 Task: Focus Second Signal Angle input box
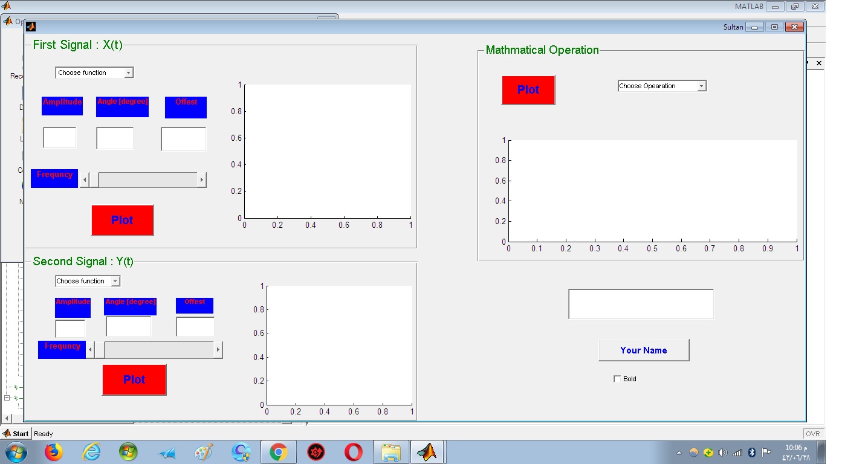coord(129,326)
